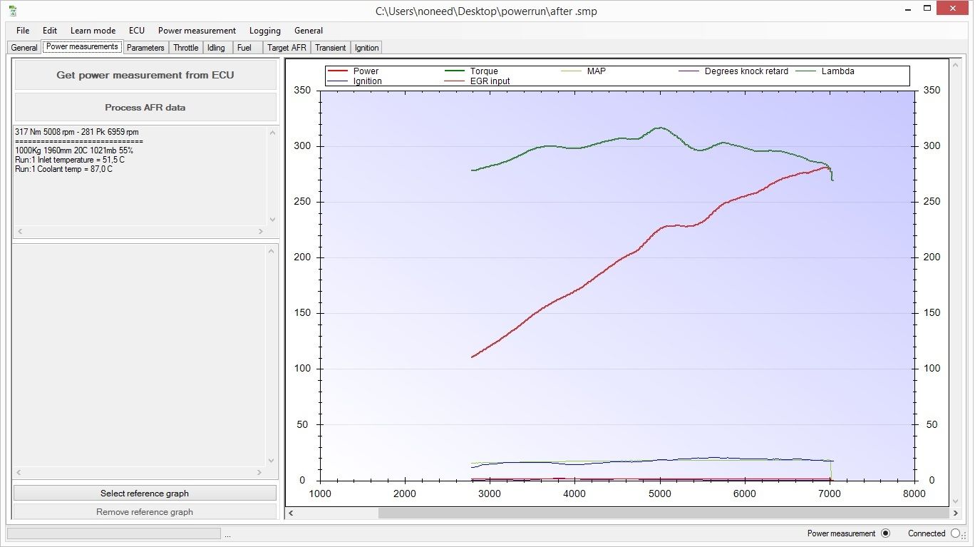Click down arrow of results box scrollbar
The height and width of the screenshot is (547, 980).
point(272,220)
